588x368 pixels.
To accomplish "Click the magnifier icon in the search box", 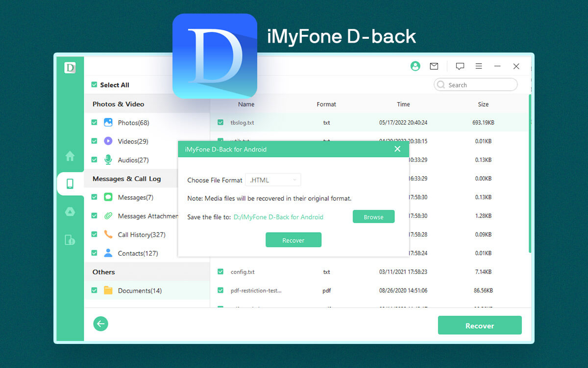I will pyautogui.click(x=441, y=85).
